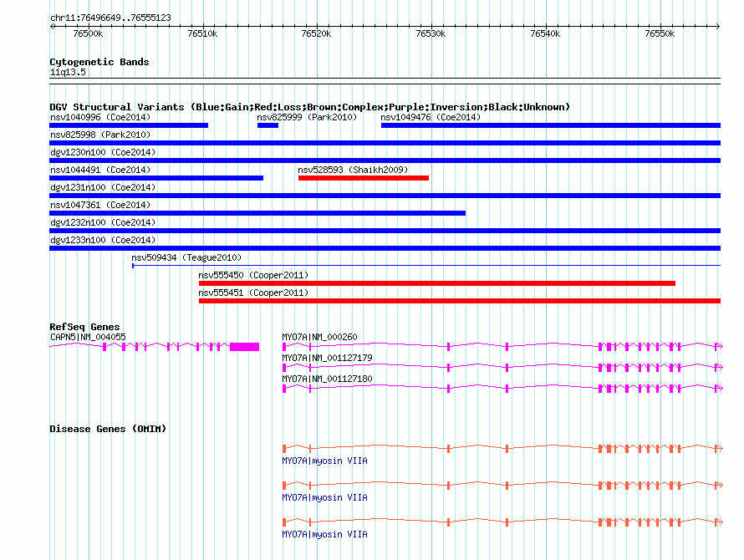Select the CAPN5|NM_004055 gene label
Screen dimensions: 744x560
tap(88, 337)
